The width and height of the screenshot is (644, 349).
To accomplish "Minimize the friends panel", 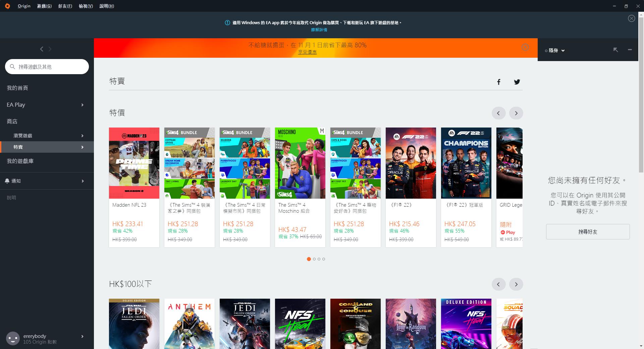I will [x=630, y=50].
